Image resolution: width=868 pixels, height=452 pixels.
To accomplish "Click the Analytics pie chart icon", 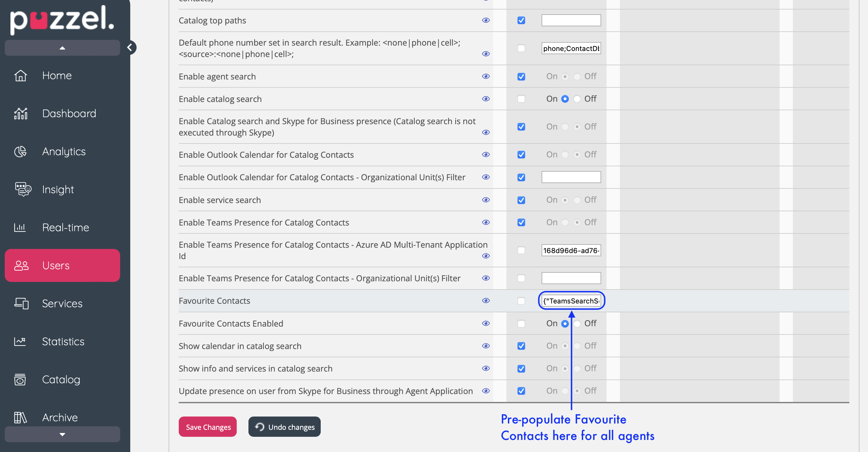I will click(x=21, y=152).
